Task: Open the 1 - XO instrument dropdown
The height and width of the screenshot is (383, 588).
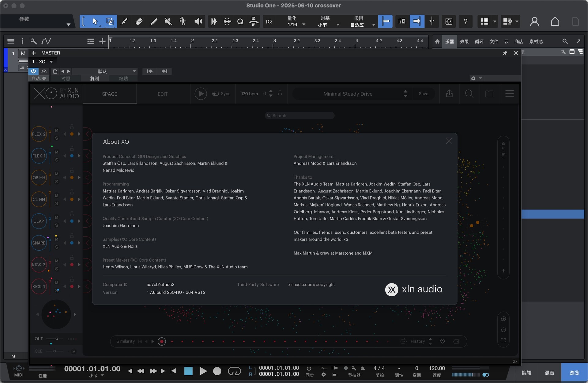Action: pyautogui.click(x=43, y=62)
